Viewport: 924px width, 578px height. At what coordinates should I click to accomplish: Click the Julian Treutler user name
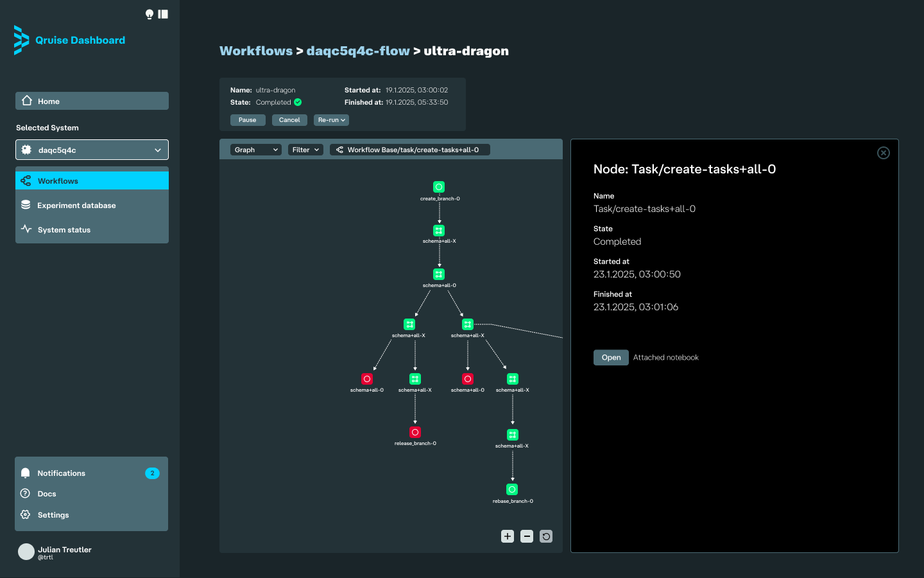click(x=65, y=550)
